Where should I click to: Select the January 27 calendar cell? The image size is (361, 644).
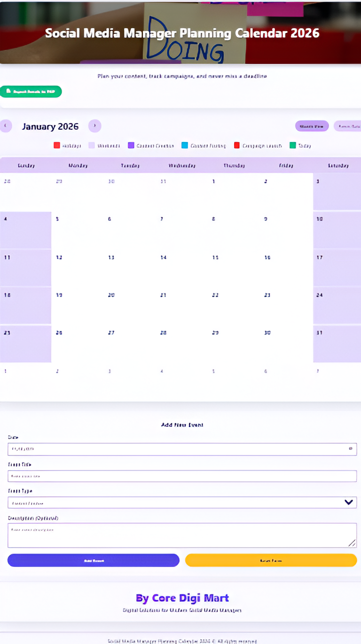point(130,344)
